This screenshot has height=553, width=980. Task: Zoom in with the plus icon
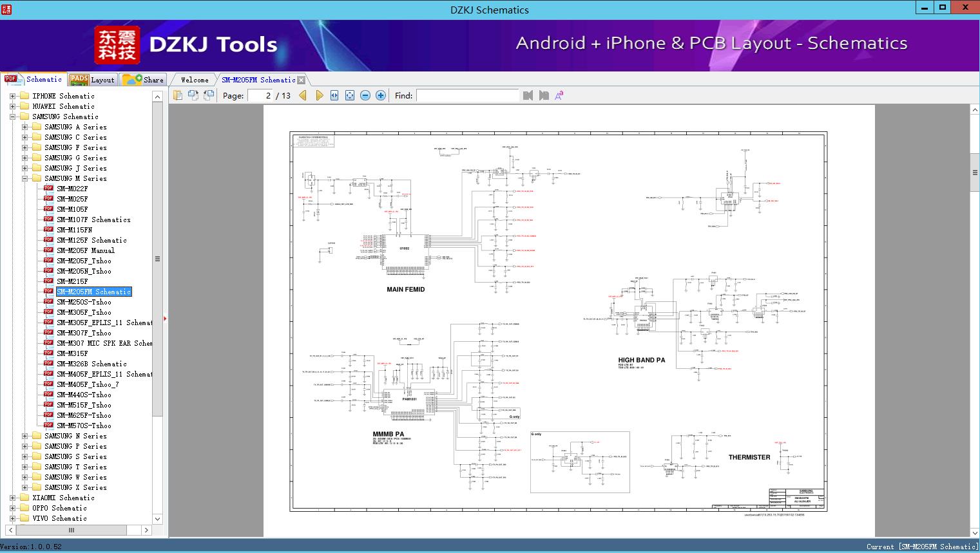(381, 95)
